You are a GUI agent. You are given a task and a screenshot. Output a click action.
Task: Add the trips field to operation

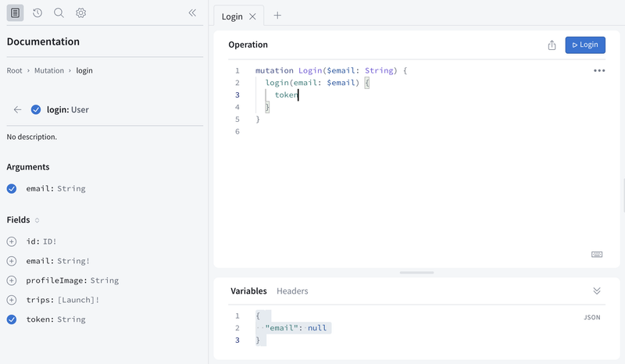(x=12, y=300)
